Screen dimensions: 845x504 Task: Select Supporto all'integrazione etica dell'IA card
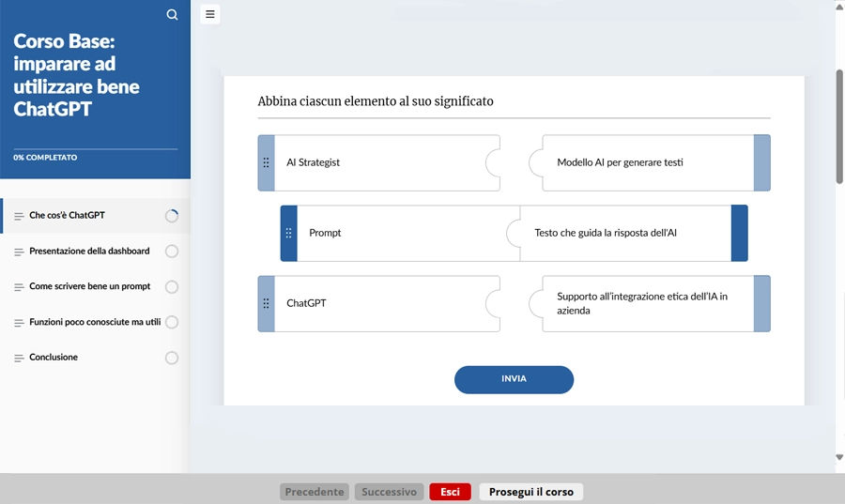[x=650, y=304]
